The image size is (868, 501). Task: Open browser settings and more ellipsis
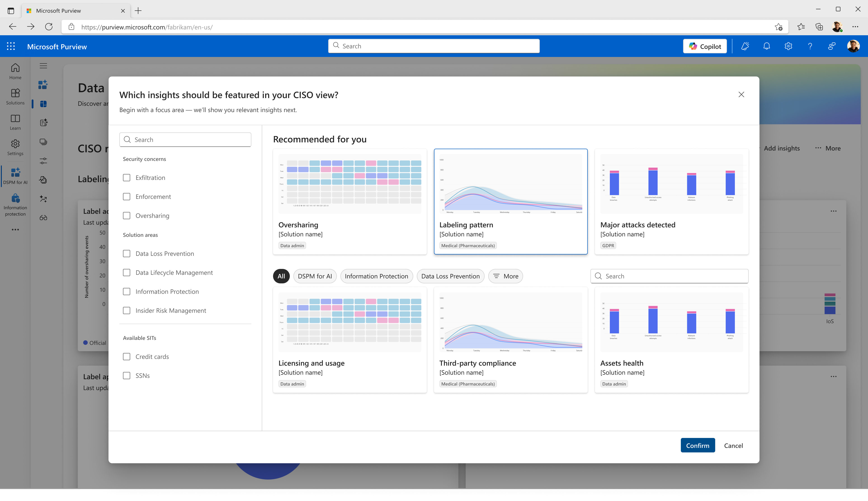(855, 26)
